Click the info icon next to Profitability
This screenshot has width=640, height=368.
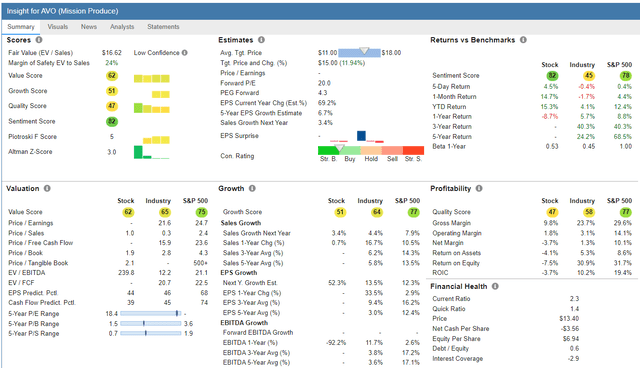pos(479,188)
